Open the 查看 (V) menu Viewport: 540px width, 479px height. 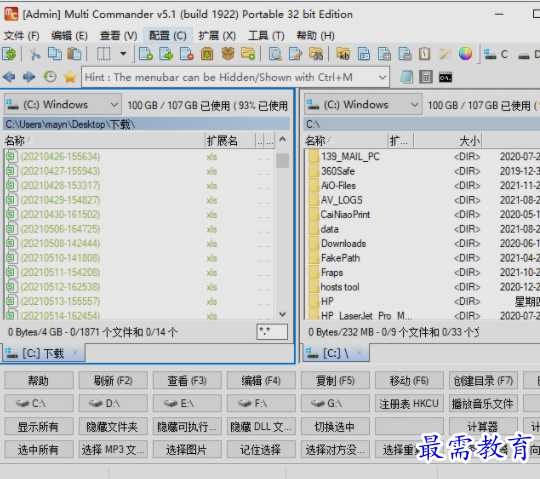pos(118,35)
